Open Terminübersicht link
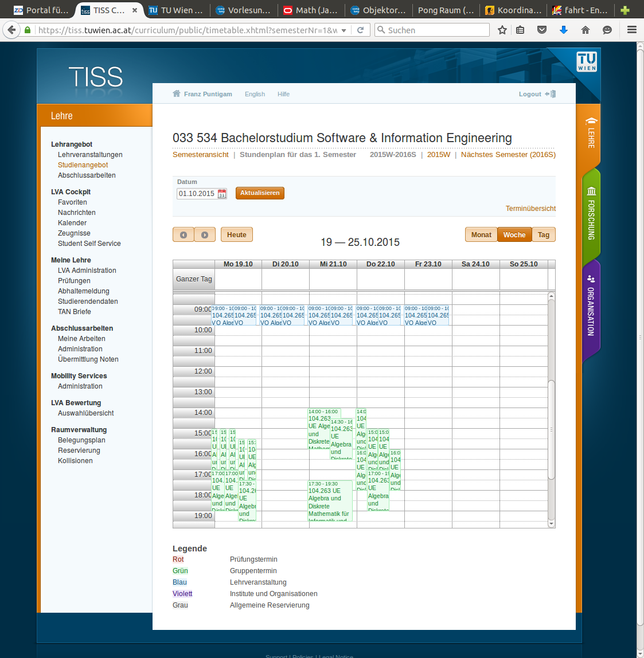The image size is (644, 658). tap(530, 209)
